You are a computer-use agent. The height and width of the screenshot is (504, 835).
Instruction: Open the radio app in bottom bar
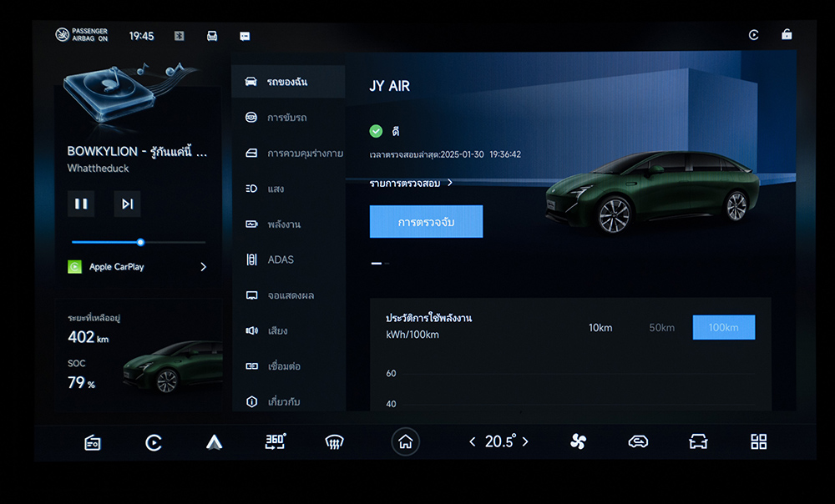coord(92,442)
